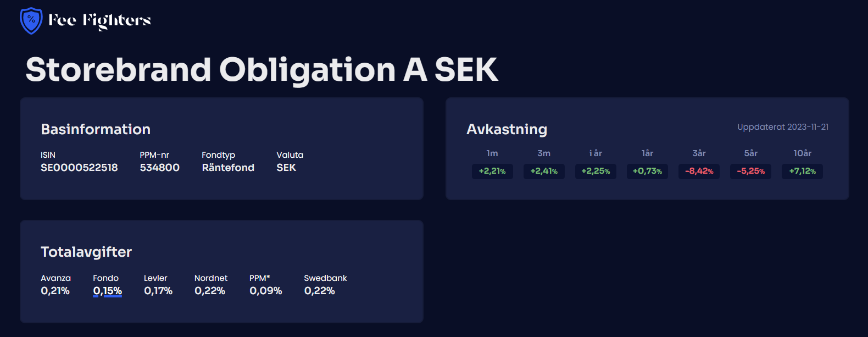Click the Fee Fighters brand name text
The width and height of the screenshot is (868, 337).
(x=99, y=21)
